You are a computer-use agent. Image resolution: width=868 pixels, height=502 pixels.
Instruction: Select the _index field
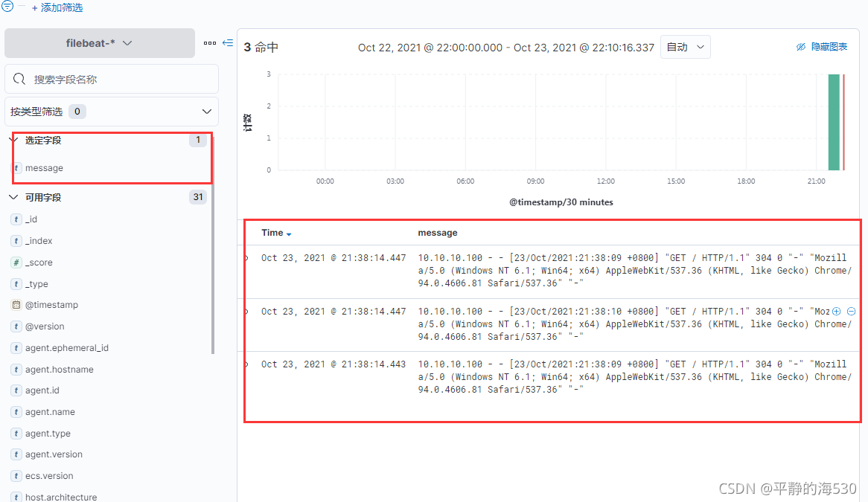[x=39, y=241]
